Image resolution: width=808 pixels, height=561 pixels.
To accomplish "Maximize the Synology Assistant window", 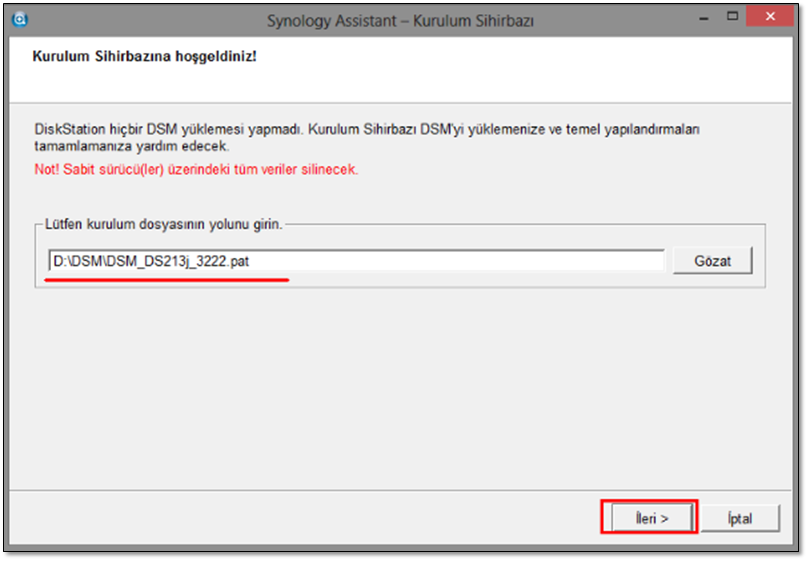I will pos(732,17).
